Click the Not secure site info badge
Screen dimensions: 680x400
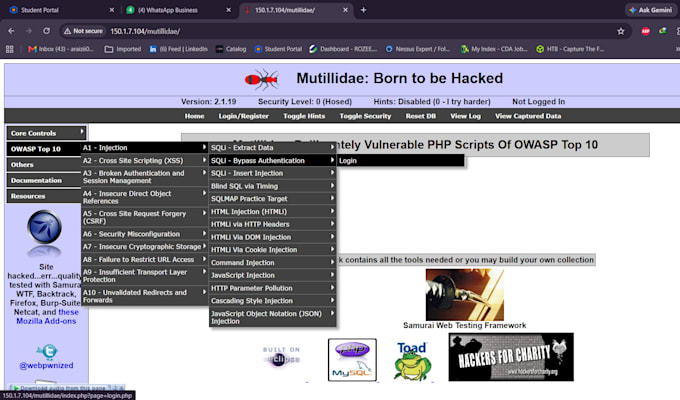coord(83,31)
